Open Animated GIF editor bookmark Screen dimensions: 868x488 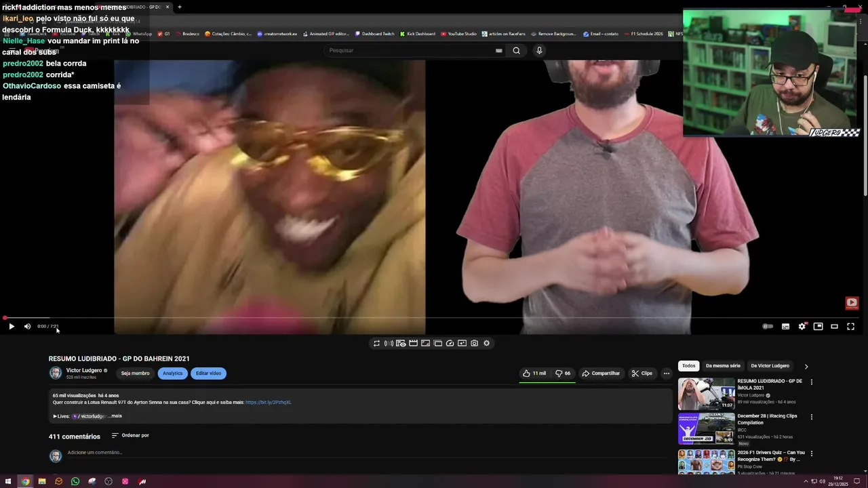(325, 34)
